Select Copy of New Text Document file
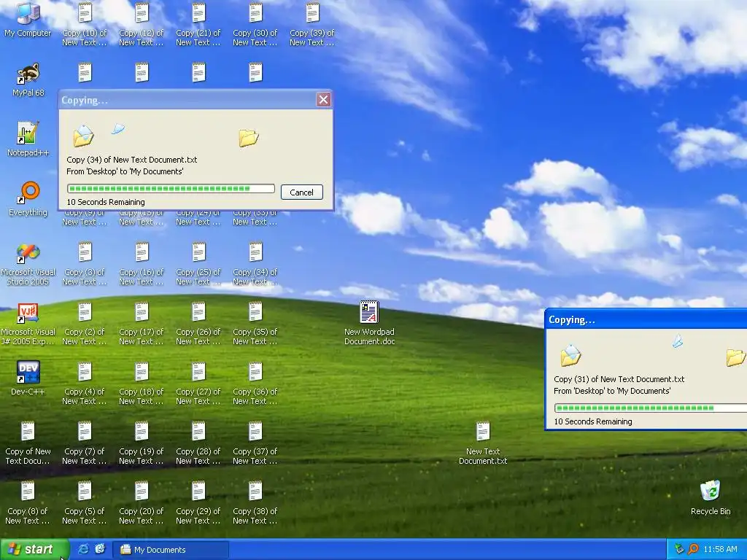The width and height of the screenshot is (747, 560). (28, 443)
